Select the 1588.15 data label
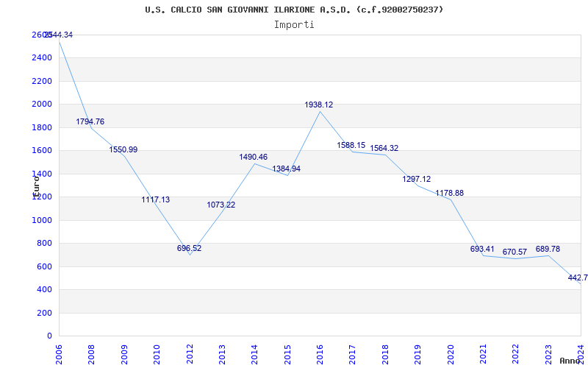Viewport: 588px width, 368px height. point(351,145)
